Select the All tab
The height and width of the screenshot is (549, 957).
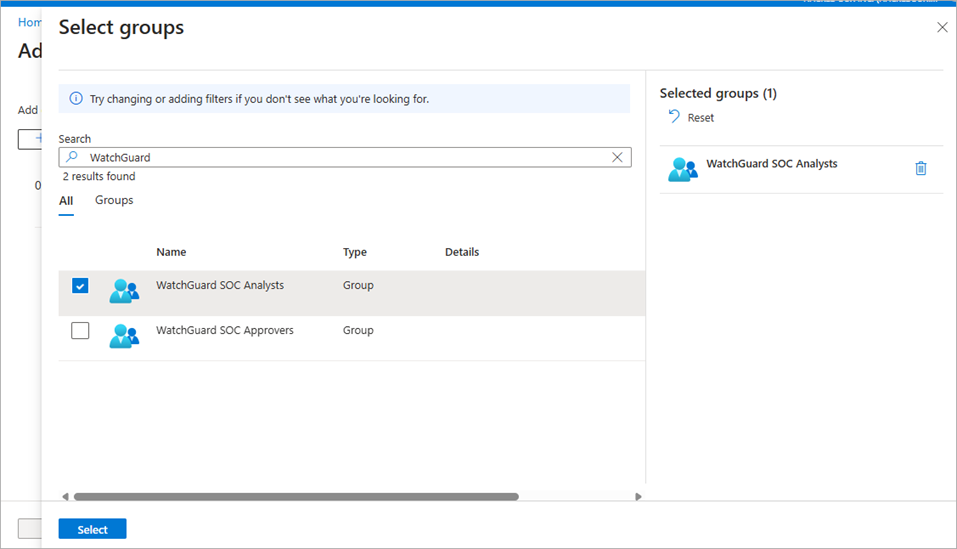[66, 200]
